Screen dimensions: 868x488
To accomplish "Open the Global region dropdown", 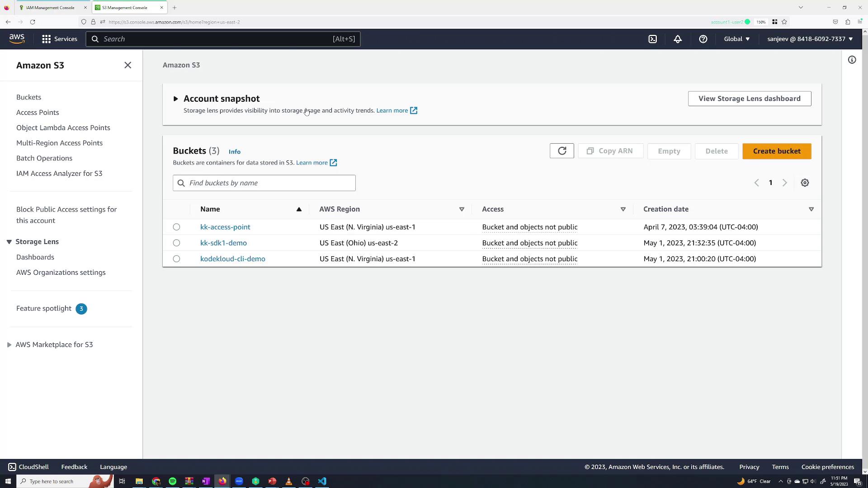I will pyautogui.click(x=736, y=39).
